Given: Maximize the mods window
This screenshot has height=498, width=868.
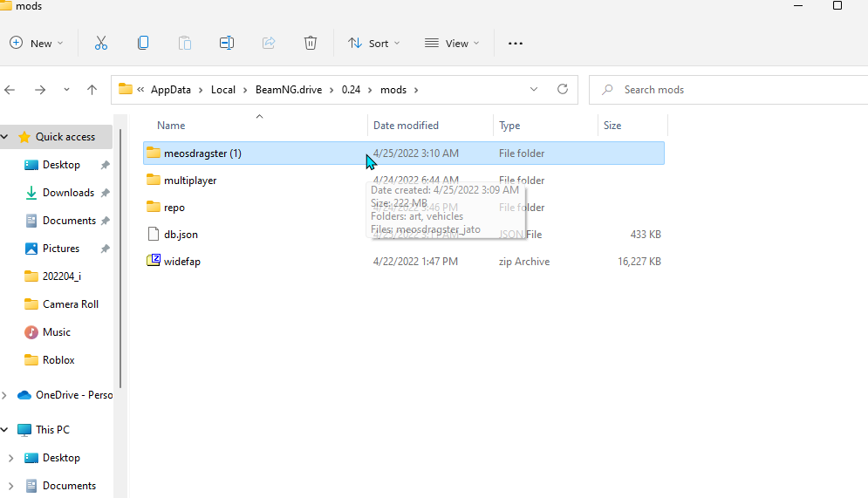Looking at the screenshot, I should (x=837, y=5).
